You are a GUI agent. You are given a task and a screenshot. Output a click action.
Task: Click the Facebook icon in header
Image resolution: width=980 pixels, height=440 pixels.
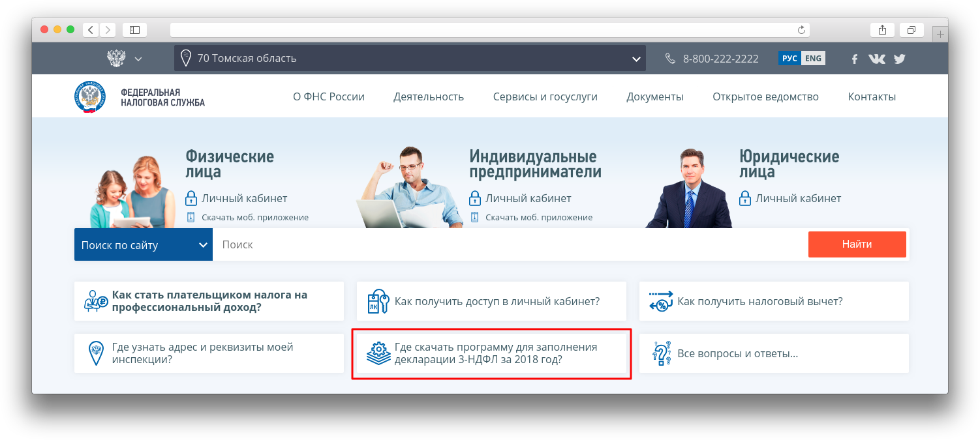click(x=855, y=59)
